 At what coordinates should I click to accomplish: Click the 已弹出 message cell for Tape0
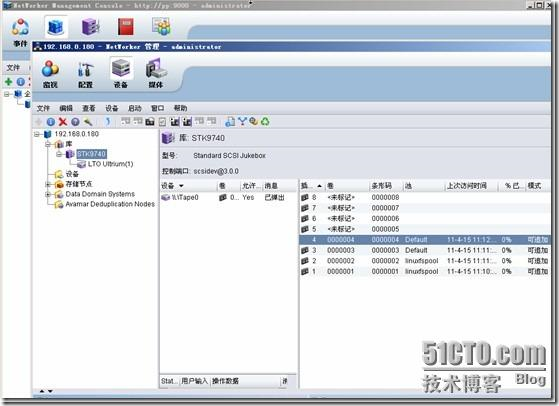click(275, 197)
